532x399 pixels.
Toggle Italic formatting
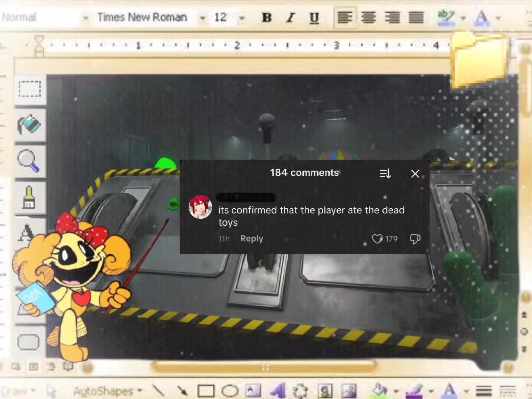coord(291,17)
